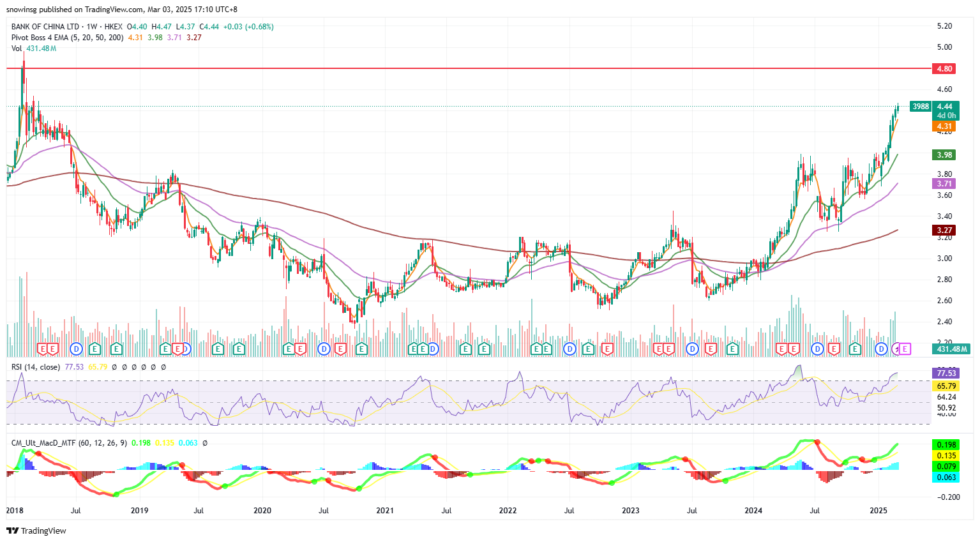Click the purple lightning event marker
This screenshot has height=542, width=980.
pyautogui.click(x=896, y=349)
